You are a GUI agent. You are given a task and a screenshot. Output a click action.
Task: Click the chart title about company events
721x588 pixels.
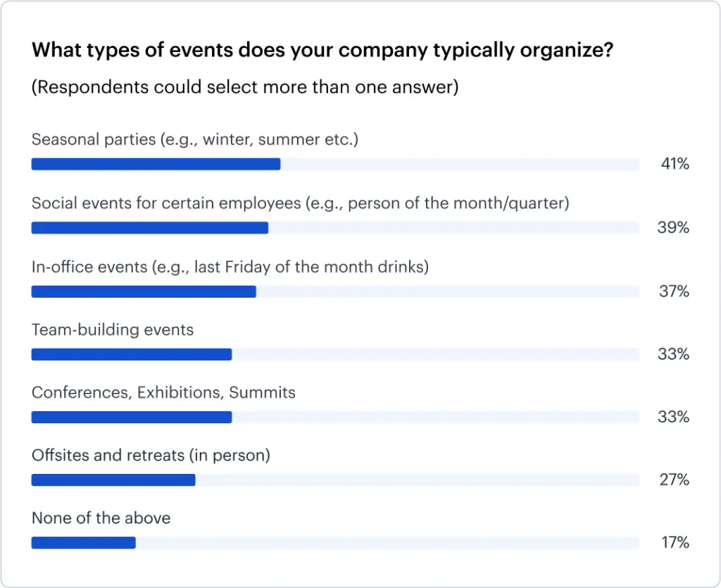pyautogui.click(x=322, y=51)
